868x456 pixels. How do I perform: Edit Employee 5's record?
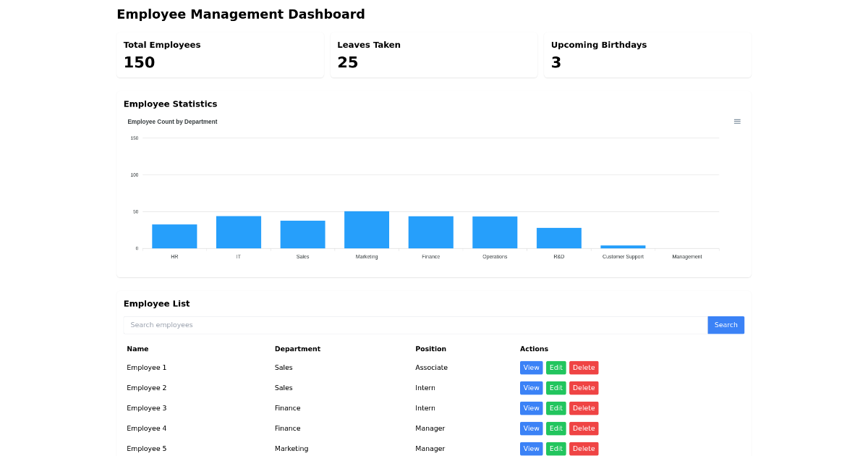(x=556, y=448)
